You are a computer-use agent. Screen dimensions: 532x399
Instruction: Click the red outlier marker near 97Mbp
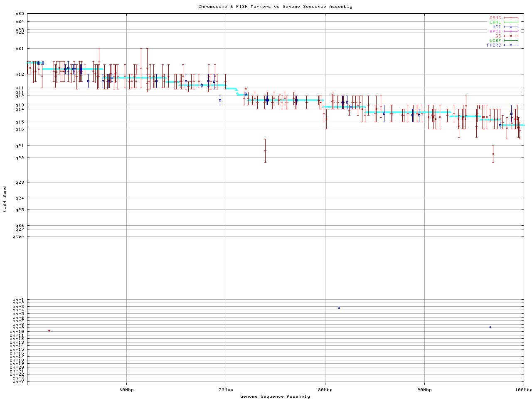(493, 154)
